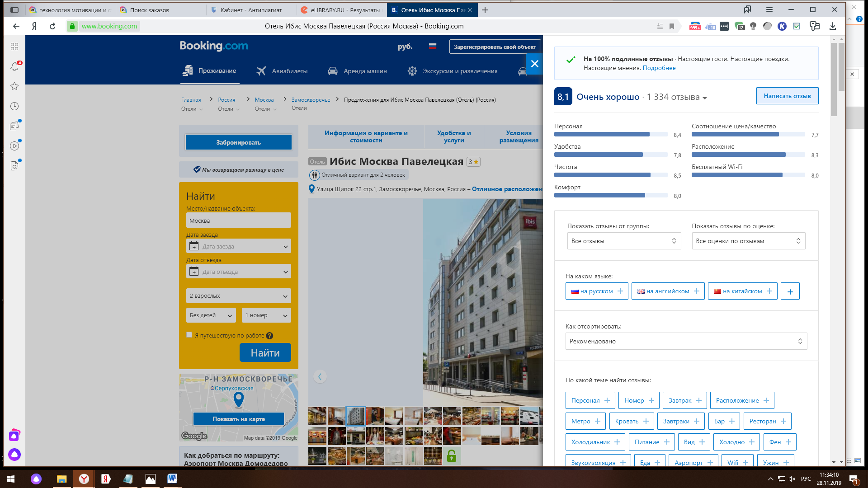Open browser downloads arrow icon

(833, 26)
